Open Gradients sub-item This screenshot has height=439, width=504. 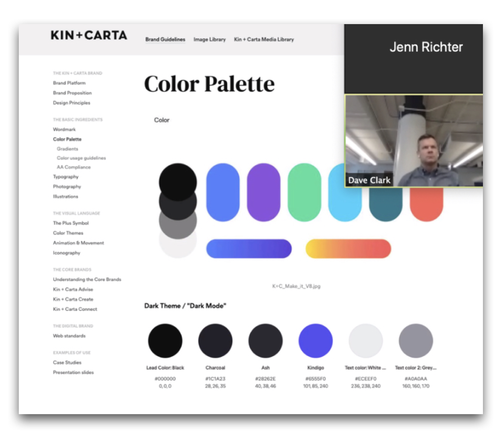point(67,149)
